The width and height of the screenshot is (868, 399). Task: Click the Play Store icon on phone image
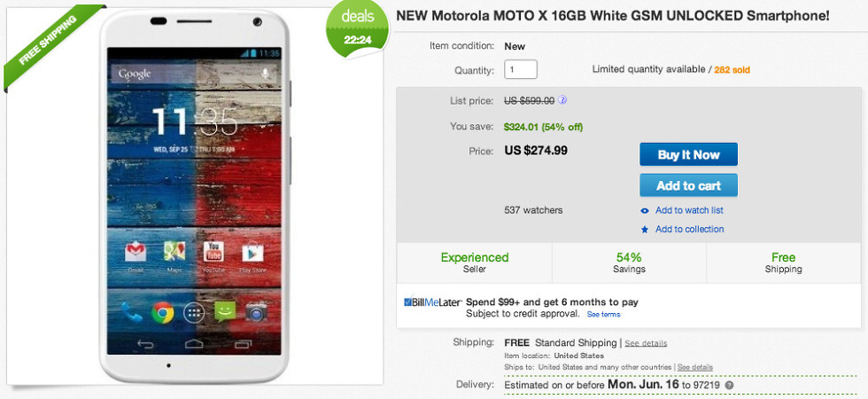(x=252, y=254)
